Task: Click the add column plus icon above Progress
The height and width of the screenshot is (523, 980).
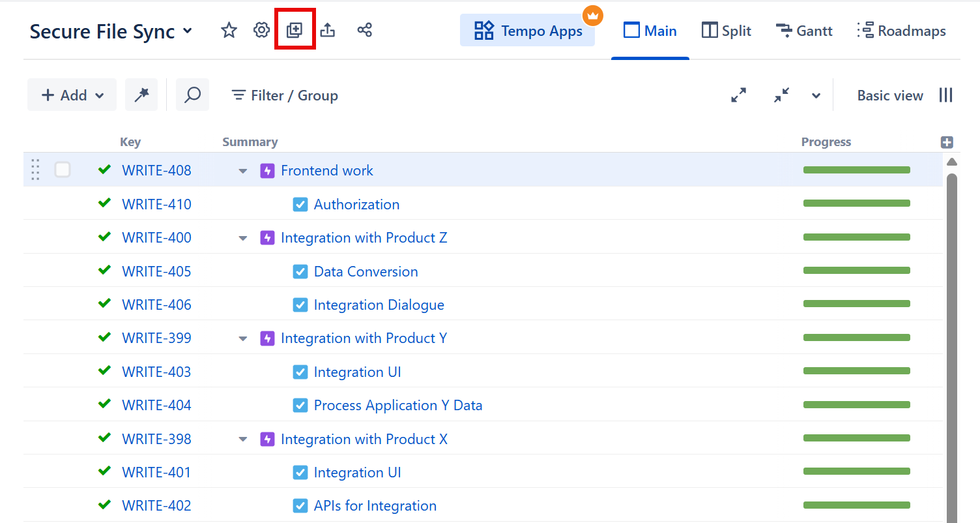Action: pos(947,142)
